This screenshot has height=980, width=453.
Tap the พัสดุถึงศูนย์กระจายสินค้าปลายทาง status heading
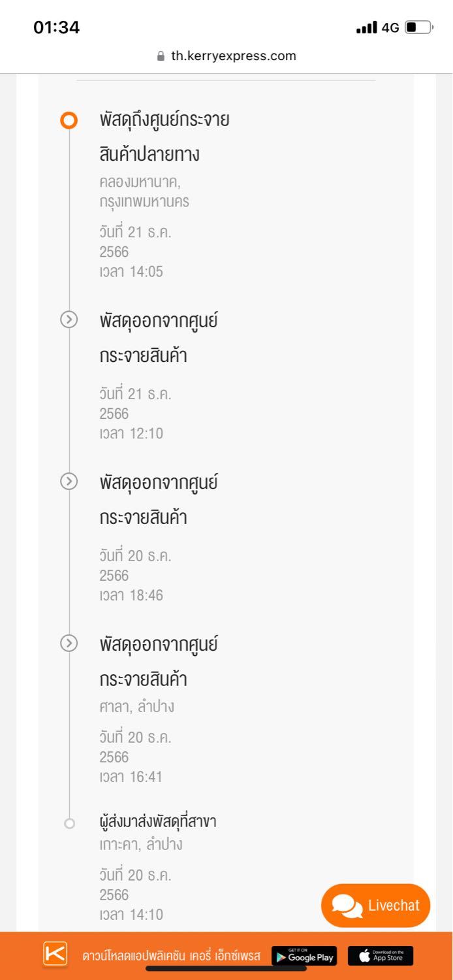click(x=164, y=137)
